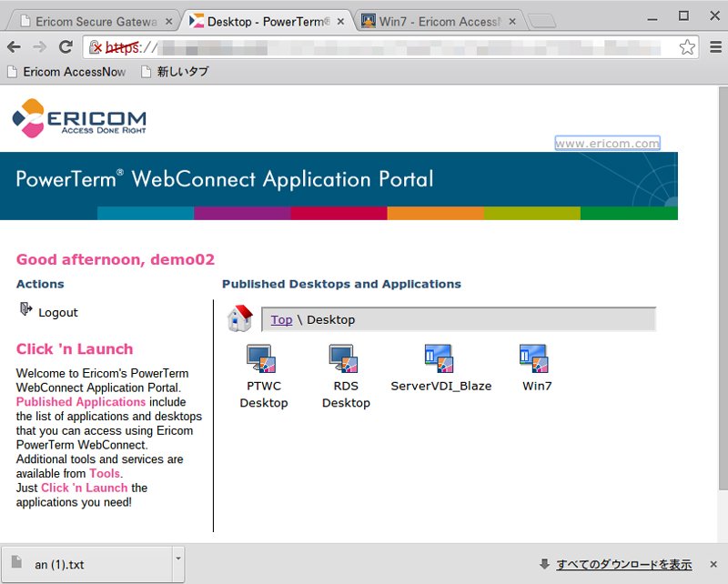This screenshot has height=584, width=728.
Task: Close the Ericom Secure Gateway tab
Action: tap(169, 21)
